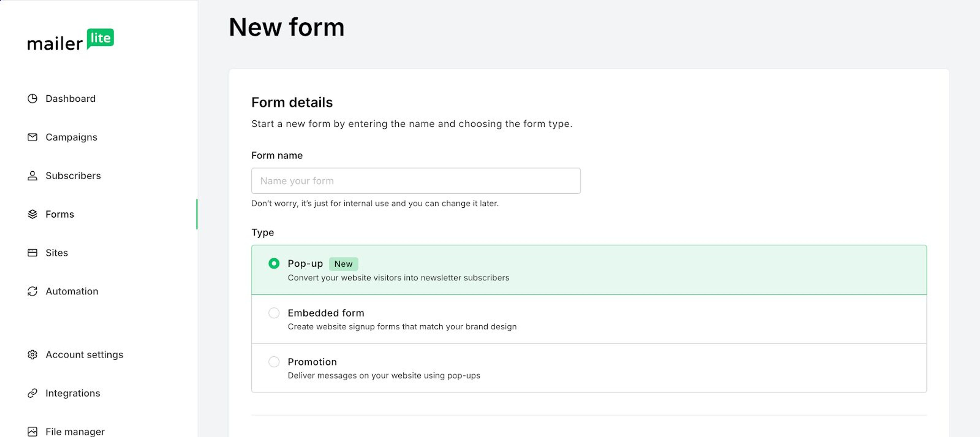Viewport: 980px width, 437px height.
Task: Click the 'Promotion' label text
Action: coord(312,362)
